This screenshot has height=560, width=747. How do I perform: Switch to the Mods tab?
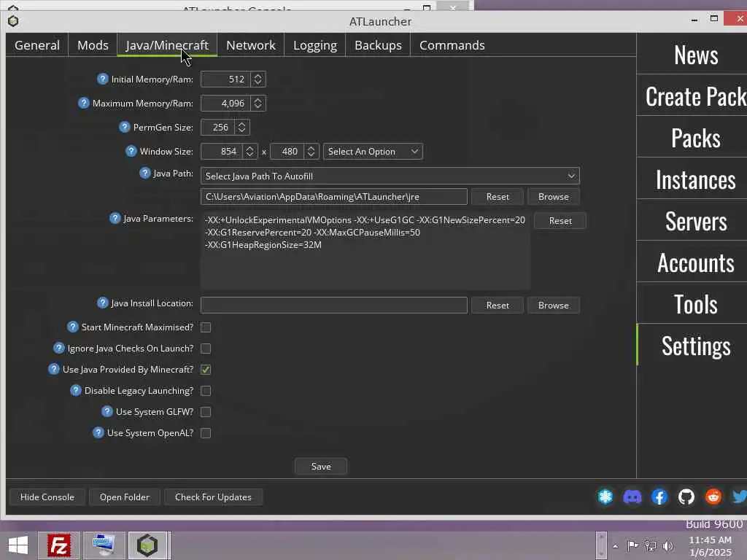tap(93, 44)
